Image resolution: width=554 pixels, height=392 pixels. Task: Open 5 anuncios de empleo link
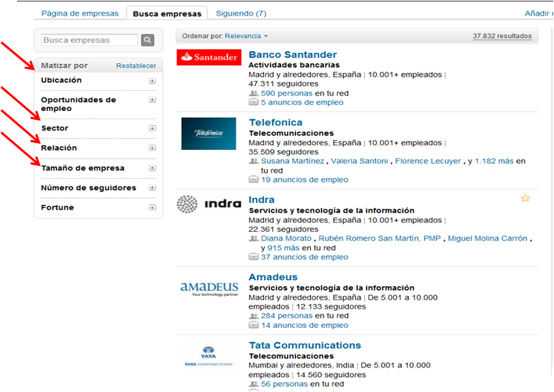tap(302, 102)
